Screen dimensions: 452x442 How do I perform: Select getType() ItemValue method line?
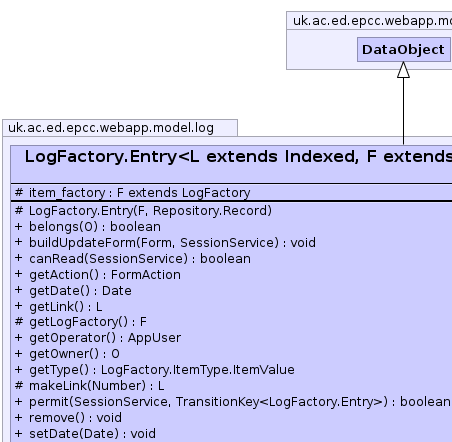pyautogui.click(x=155, y=370)
